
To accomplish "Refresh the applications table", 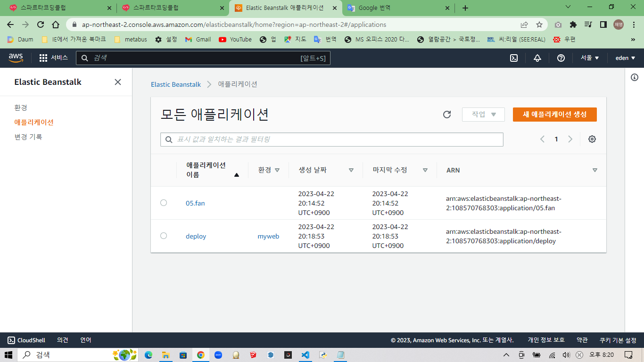I will tap(447, 115).
